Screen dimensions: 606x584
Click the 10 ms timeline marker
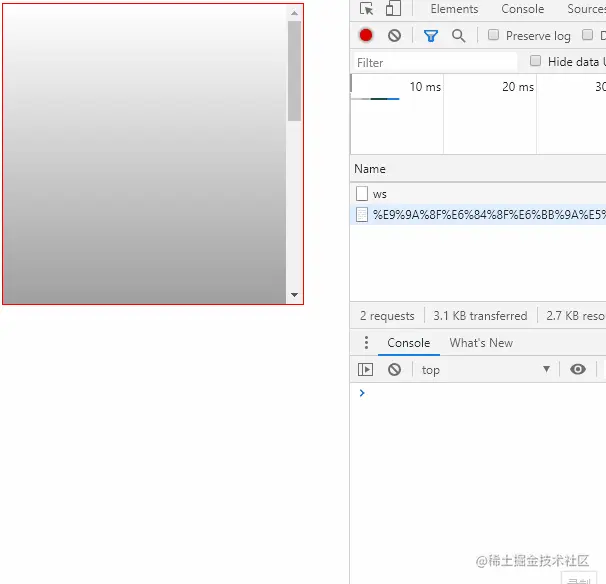pos(425,87)
